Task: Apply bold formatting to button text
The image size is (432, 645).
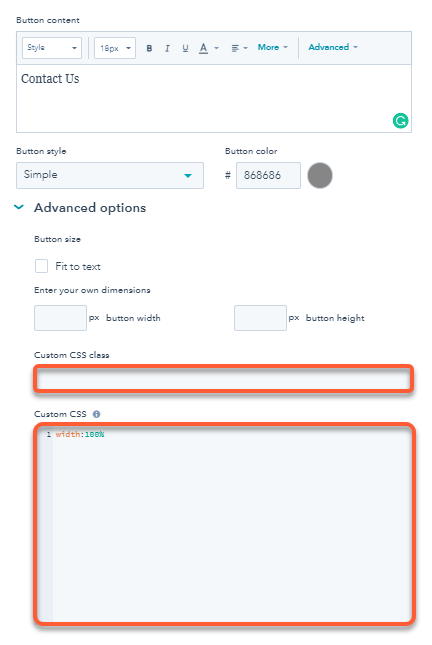Action: [x=149, y=48]
